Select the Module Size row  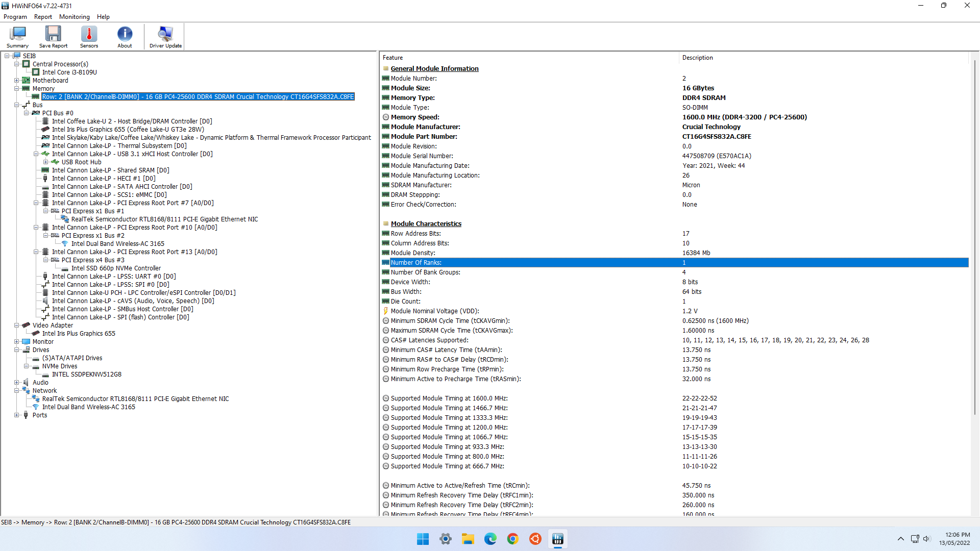[x=675, y=88]
